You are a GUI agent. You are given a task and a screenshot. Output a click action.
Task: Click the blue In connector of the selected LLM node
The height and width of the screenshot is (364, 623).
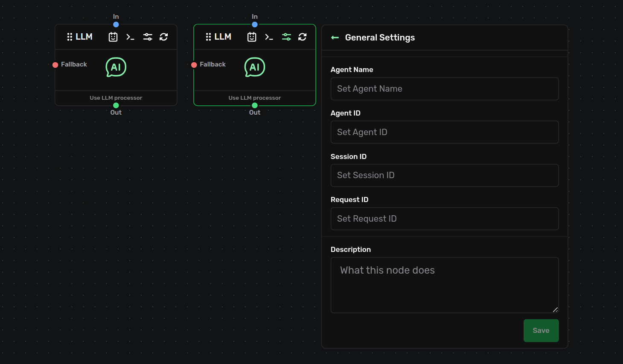point(255,25)
